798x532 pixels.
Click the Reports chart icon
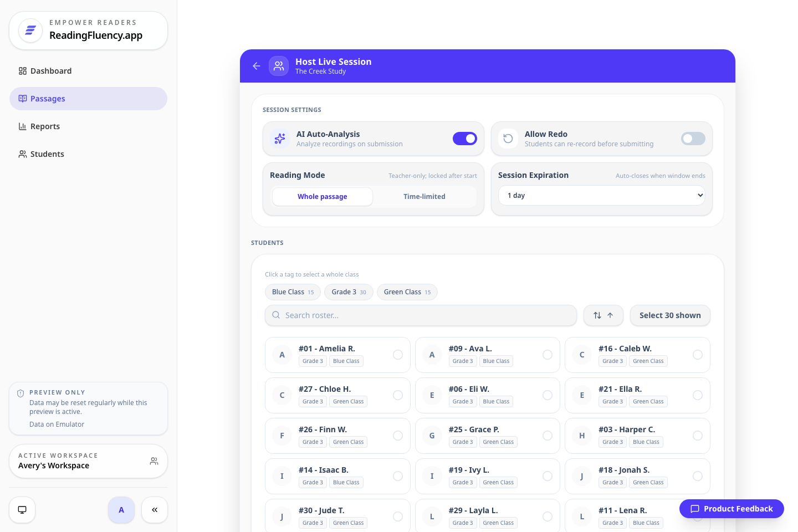(x=23, y=126)
